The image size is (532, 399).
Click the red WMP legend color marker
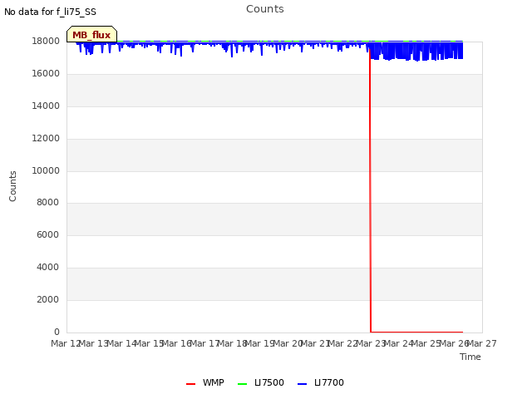coord(190,384)
